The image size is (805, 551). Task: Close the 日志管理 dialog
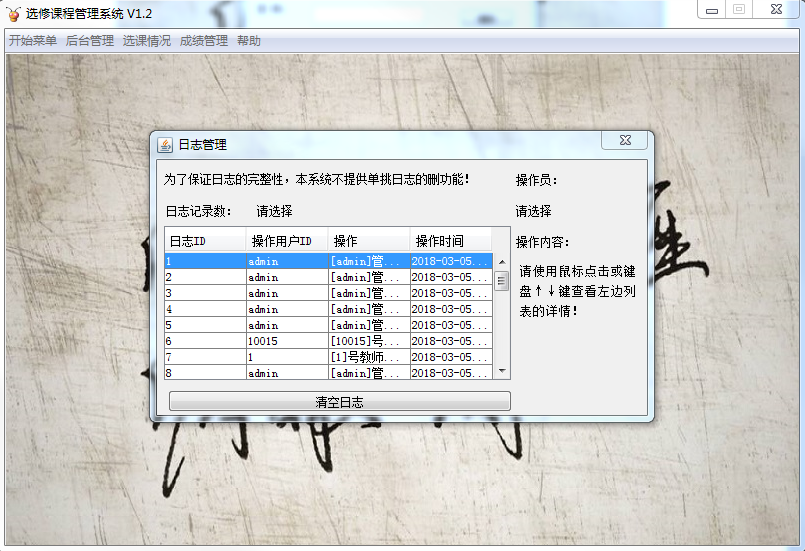click(x=625, y=140)
